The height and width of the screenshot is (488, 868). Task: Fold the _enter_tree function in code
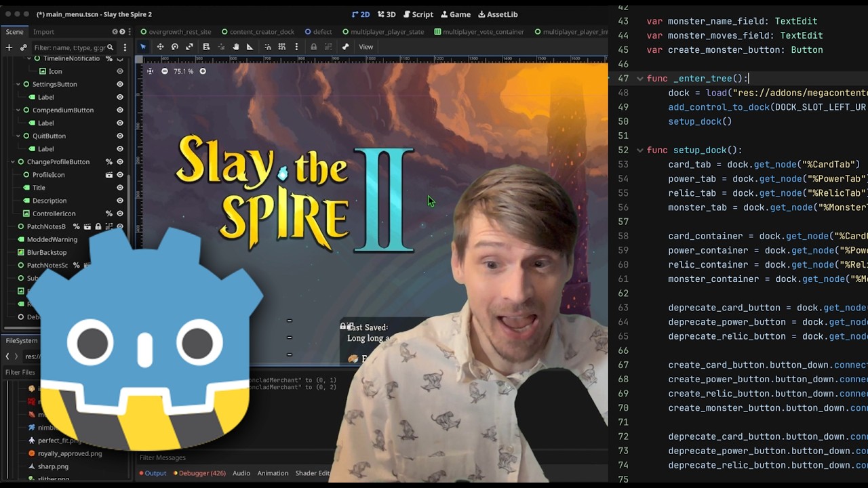639,79
